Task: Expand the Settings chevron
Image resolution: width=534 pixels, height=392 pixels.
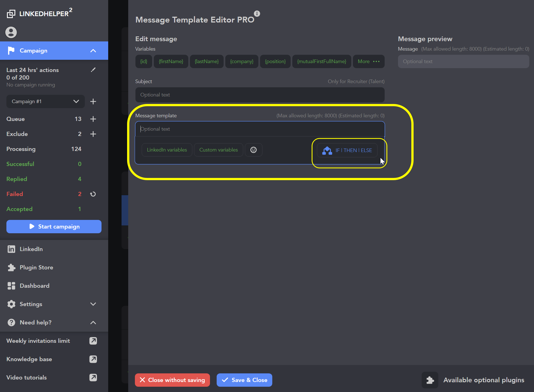Action: click(x=93, y=304)
